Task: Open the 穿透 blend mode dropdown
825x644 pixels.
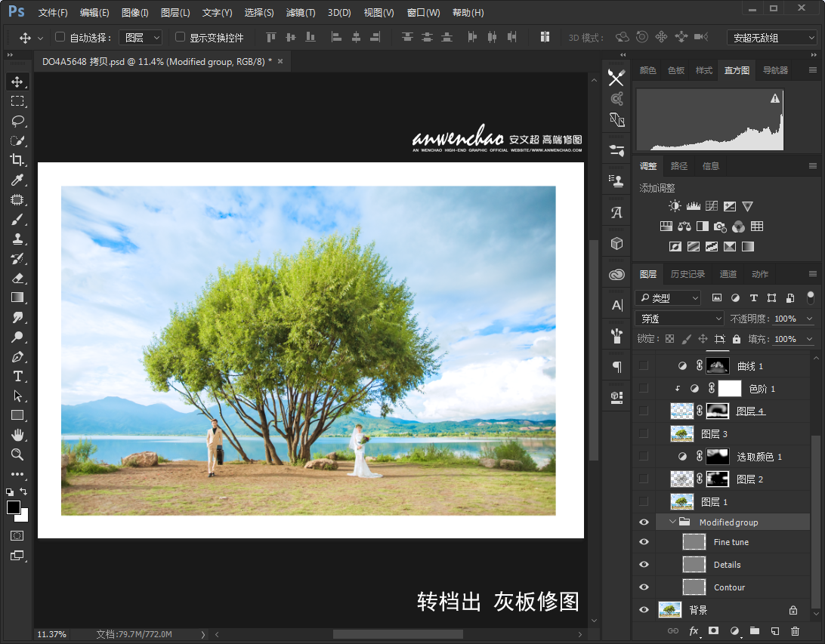Action: tap(680, 319)
